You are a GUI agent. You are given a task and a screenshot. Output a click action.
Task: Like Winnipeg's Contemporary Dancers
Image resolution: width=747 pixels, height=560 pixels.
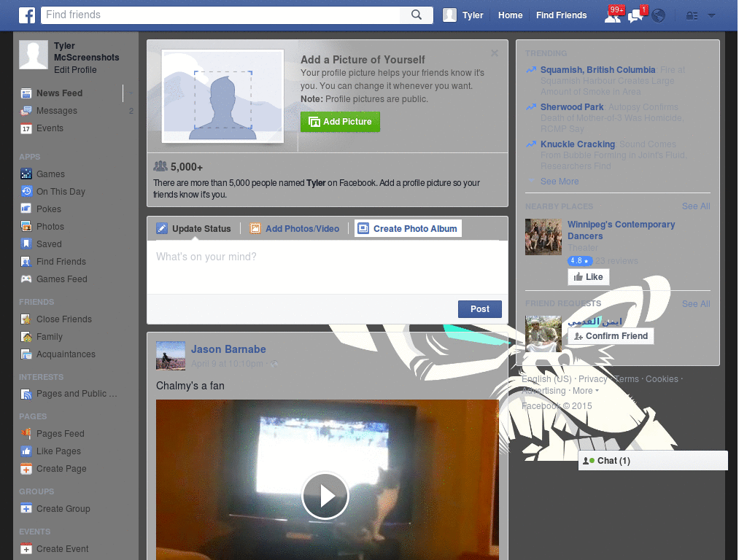pos(589,277)
